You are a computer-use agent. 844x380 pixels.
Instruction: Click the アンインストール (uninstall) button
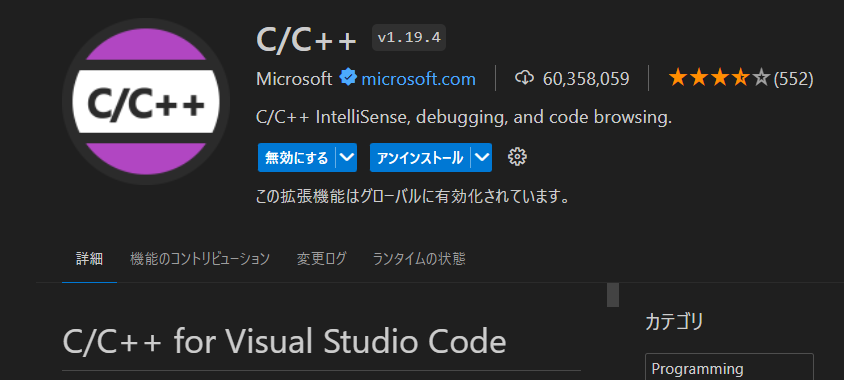coord(420,158)
